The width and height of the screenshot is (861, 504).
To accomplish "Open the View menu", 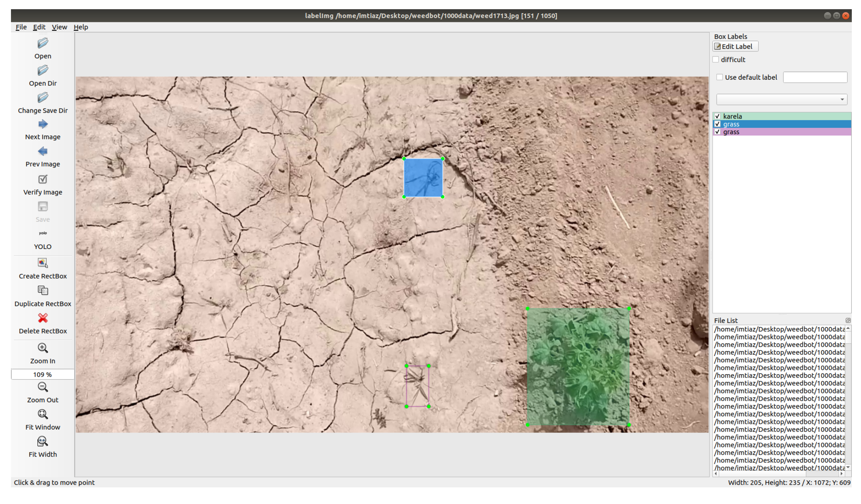I will 59,27.
